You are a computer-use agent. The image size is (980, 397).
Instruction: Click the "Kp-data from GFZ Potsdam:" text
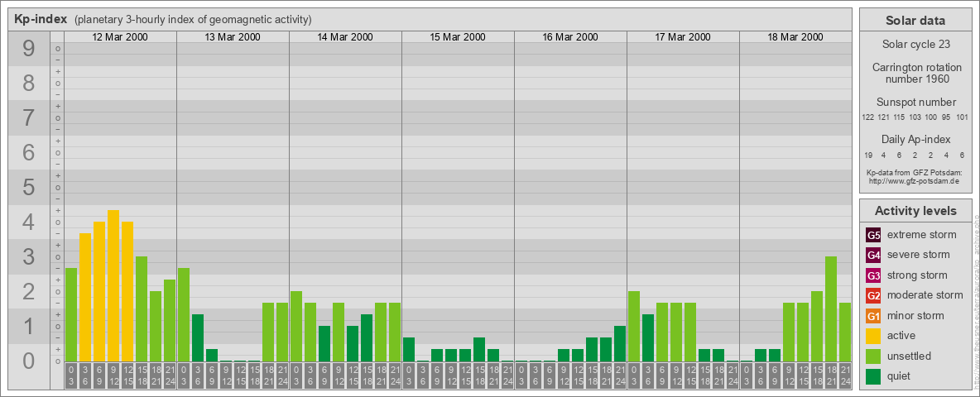pyautogui.click(x=914, y=172)
